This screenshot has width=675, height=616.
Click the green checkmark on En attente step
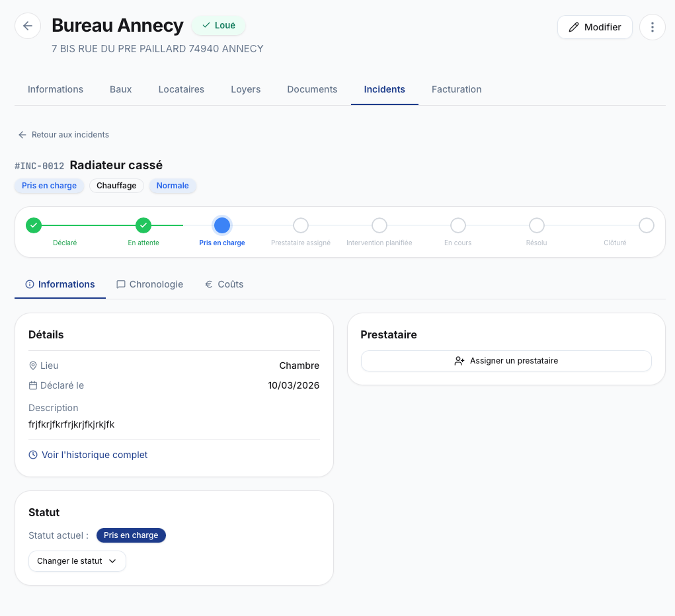pyautogui.click(x=143, y=225)
